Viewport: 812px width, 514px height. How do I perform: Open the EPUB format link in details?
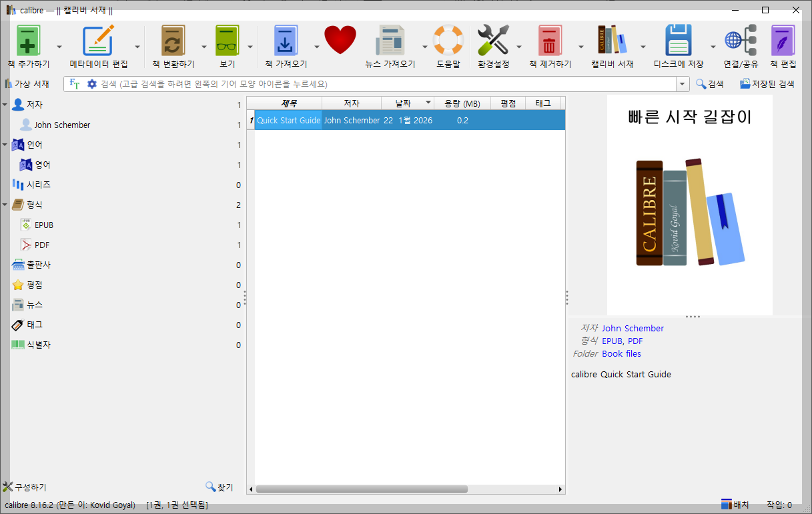(x=613, y=341)
